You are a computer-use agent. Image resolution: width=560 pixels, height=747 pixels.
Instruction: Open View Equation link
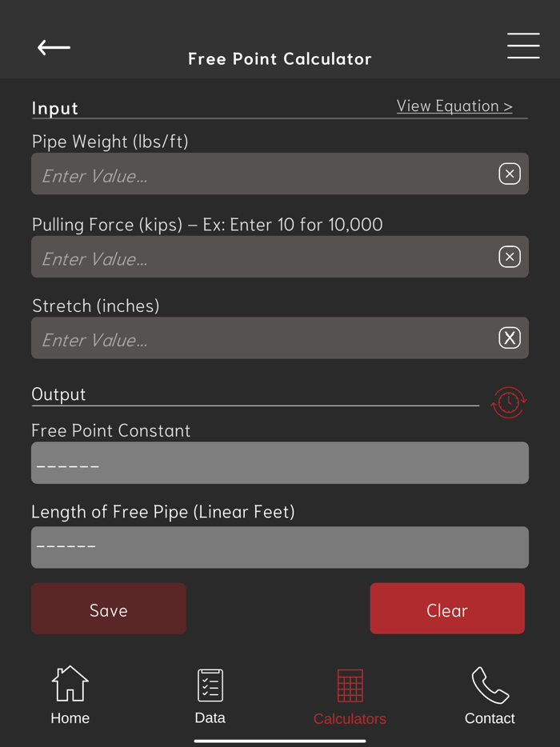454,106
